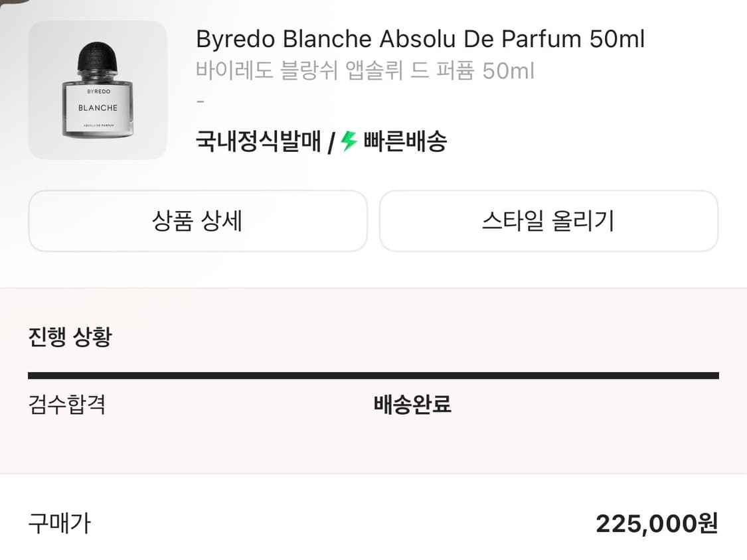Screen dimensions: 747x560
Task: Tap the product info card area
Action: point(372,90)
